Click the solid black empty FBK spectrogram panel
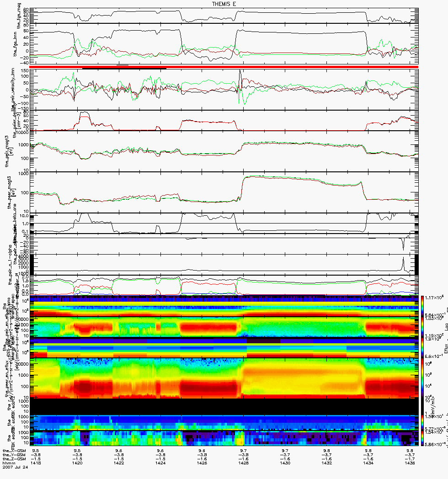This screenshot has width=448, height=479. pyautogui.click(x=224, y=407)
